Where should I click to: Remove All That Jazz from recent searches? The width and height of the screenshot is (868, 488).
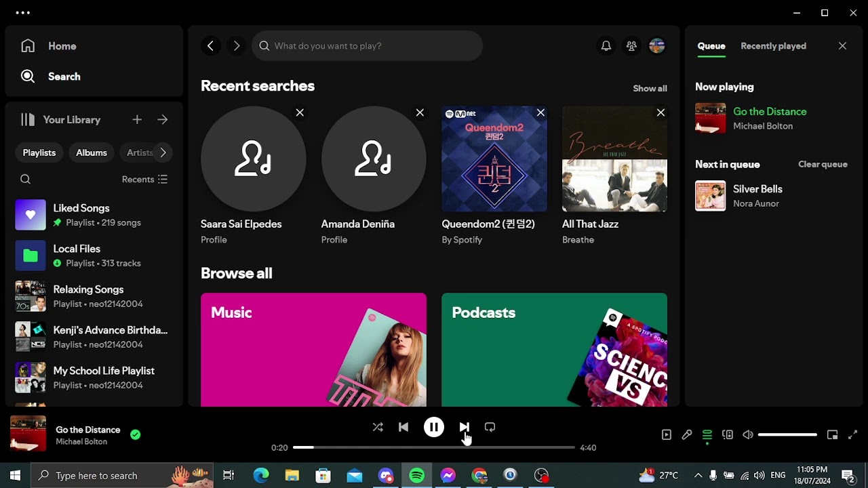click(x=660, y=113)
